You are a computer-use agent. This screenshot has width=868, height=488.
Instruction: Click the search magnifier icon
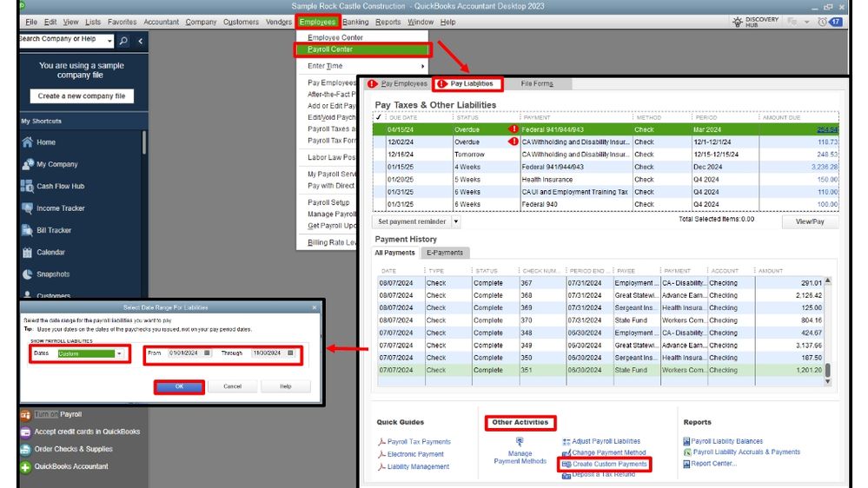click(x=123, y=41)
